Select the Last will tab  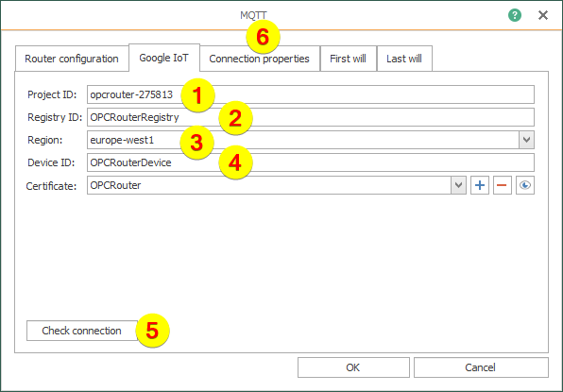pos(404,59)
